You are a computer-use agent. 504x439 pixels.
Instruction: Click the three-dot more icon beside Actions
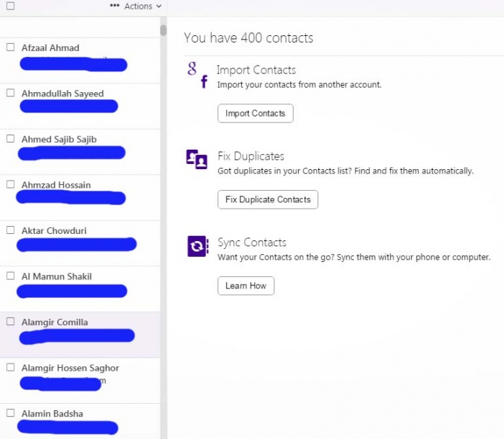(114, 6)
